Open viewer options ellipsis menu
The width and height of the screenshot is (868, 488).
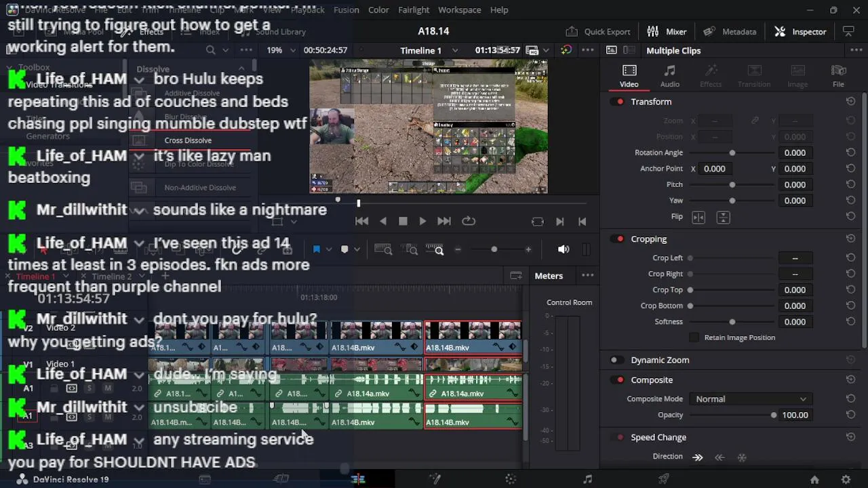click(x=588, y=50)
